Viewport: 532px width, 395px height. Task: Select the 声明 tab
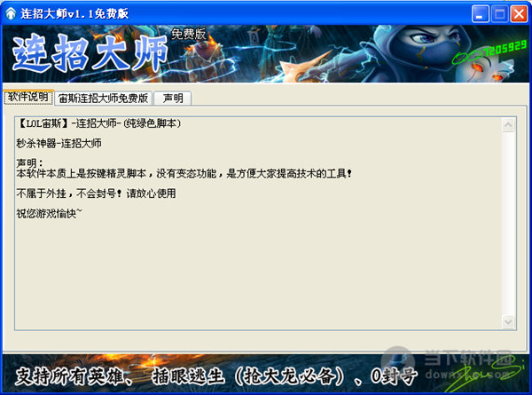tap(173, 99)
